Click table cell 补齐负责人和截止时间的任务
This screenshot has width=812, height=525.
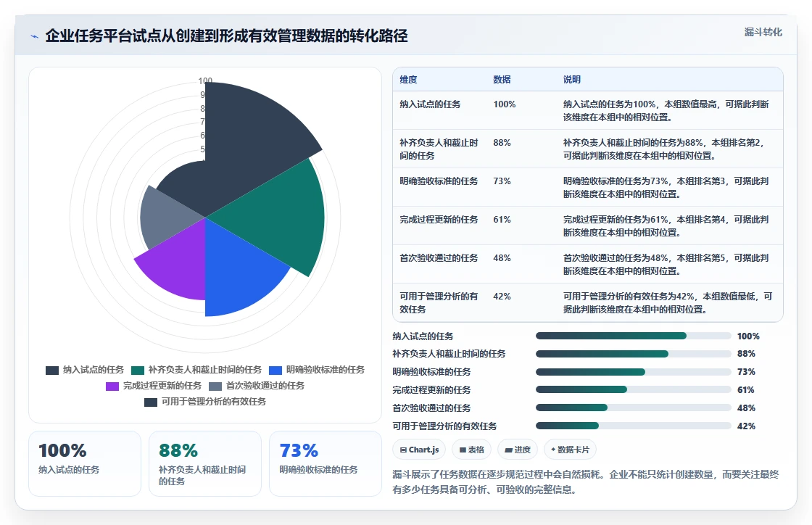point(439,149)
